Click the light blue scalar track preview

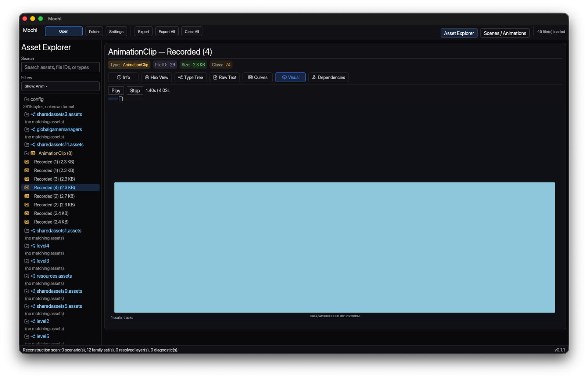tap(334, 248)
